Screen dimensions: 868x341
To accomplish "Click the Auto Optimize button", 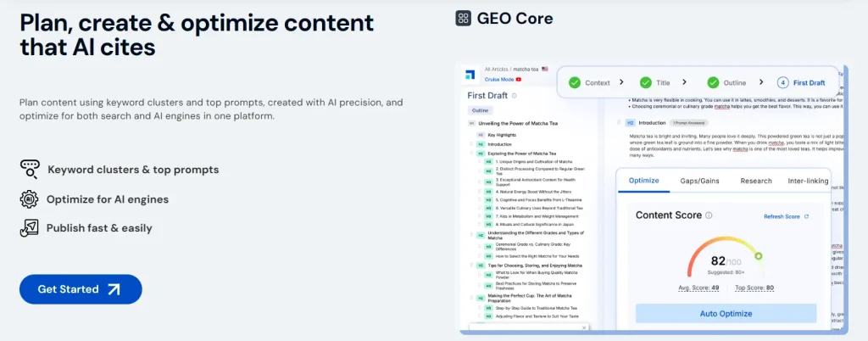I will 726,313.
